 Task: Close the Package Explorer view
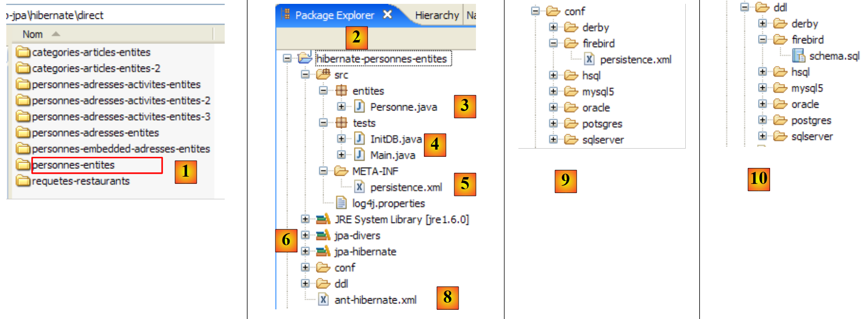tap(387, 14)
